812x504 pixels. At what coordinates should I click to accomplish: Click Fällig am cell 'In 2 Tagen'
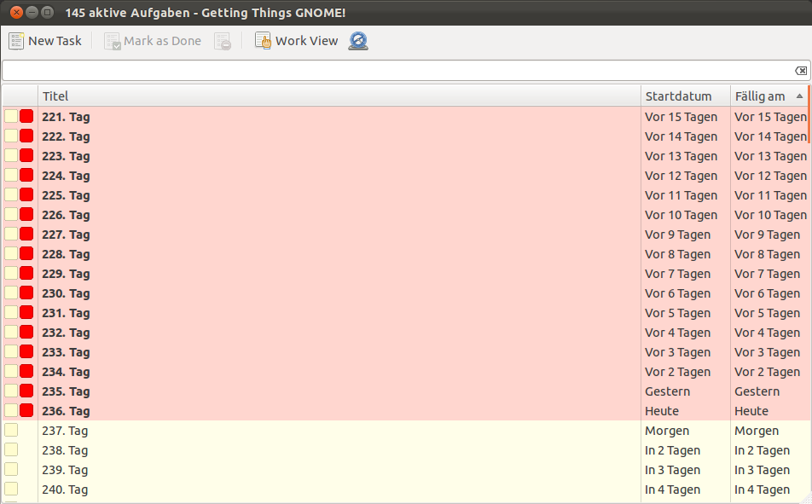(763, 450)
